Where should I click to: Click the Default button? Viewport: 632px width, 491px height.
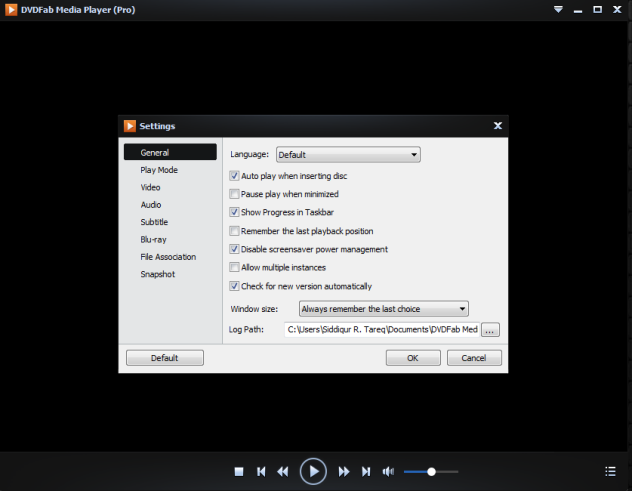pos(165,358)
